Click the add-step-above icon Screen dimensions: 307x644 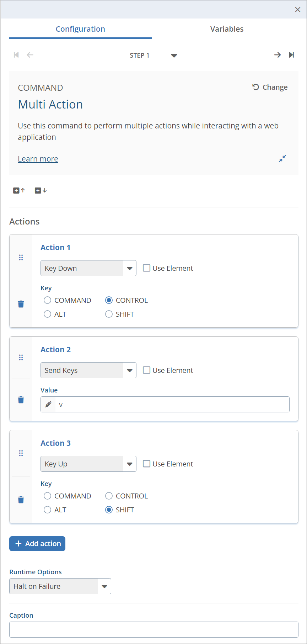point(19,190)
